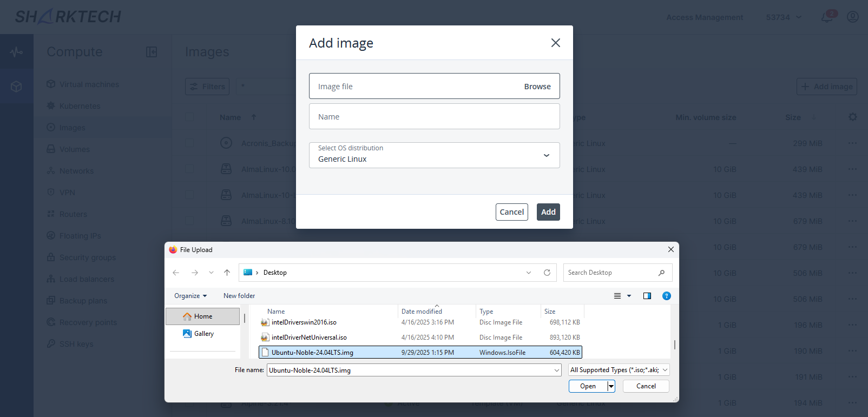Viewport: 868px width, 417px height.
Task: Open the user account icon in the header
Action: tap(853, 17)
